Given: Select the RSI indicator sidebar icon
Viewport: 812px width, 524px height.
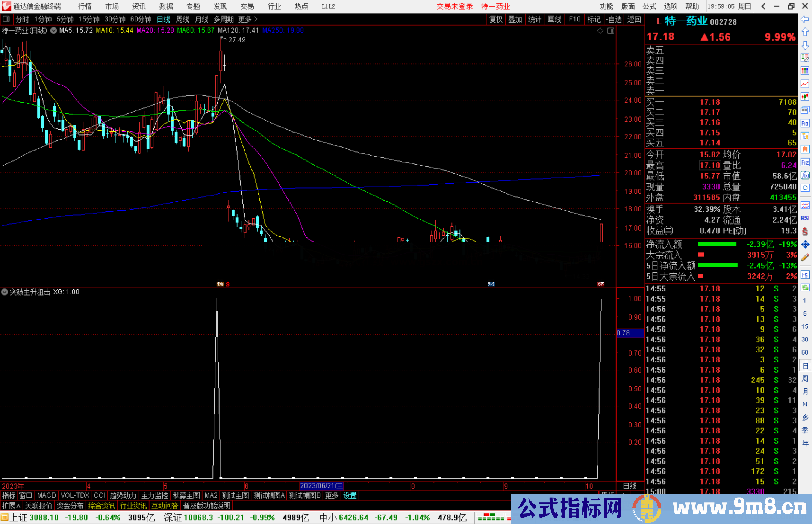Looking at the screenshot, I should point(805,218).
